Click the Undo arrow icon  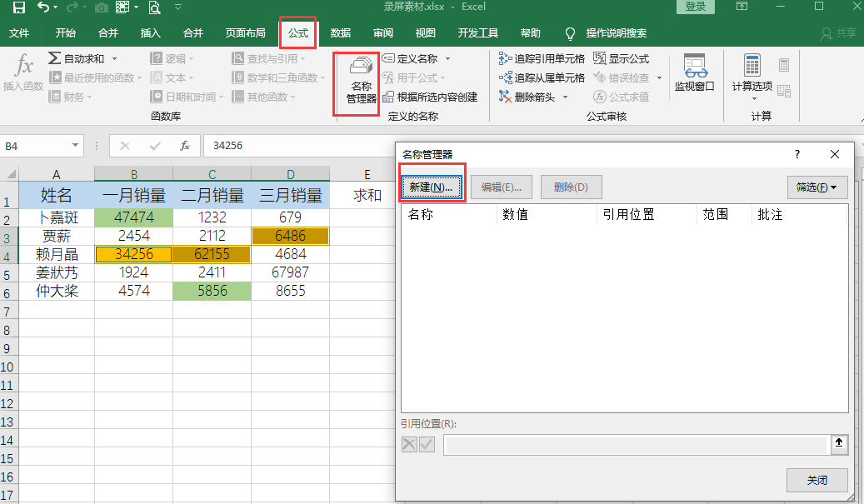click(43, 7)
